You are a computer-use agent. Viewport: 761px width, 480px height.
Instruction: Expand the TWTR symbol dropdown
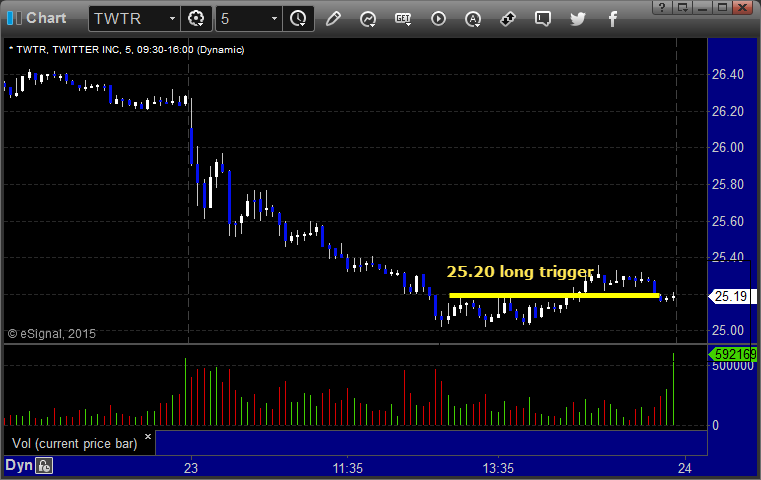(x=172, y=19)
